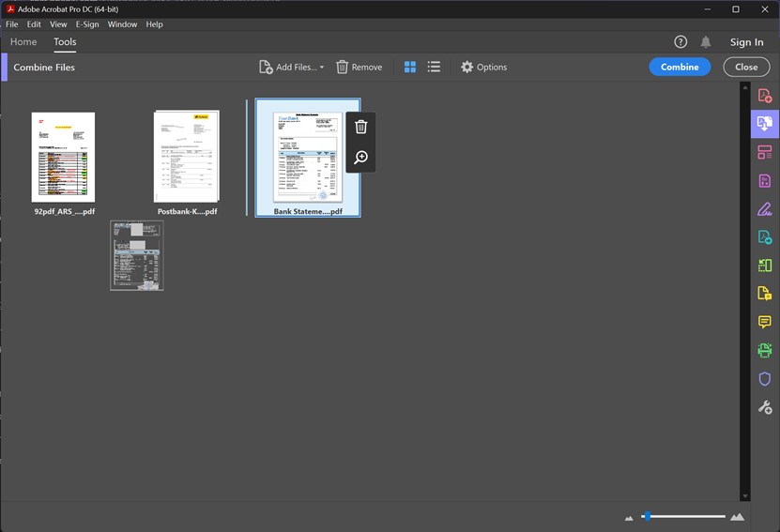Click the dark ghost thumbnail below the files
780x532 pixels.
tap(137, 255)
